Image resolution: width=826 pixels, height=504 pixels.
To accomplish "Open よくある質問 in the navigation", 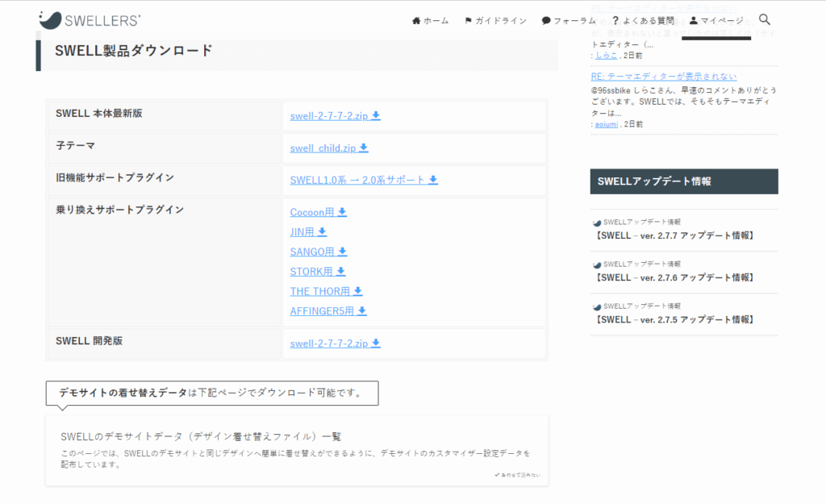I will [x=643, y=20].
